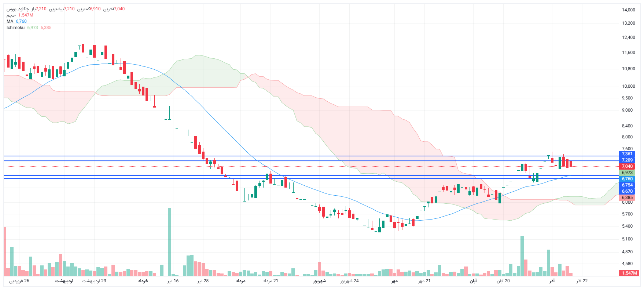Viewport: 644px width, 290px height.
Task: Click the 7,209 horizontal line price label
Action: coord(627,160)
